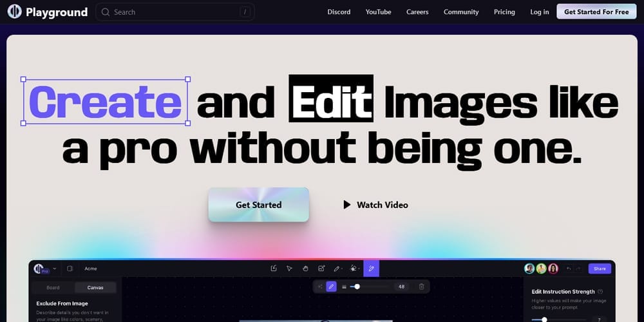
Task: Adjust the Edit Instruction Strength slider
Action: (x=544, y=319)
